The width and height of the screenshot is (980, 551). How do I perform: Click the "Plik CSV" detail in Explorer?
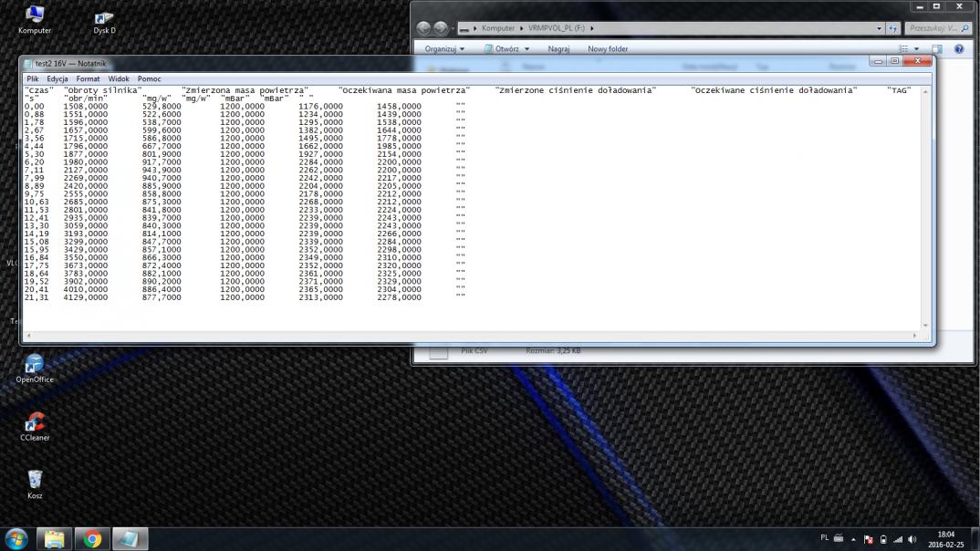pyautogui.click(x=474, y=351)
